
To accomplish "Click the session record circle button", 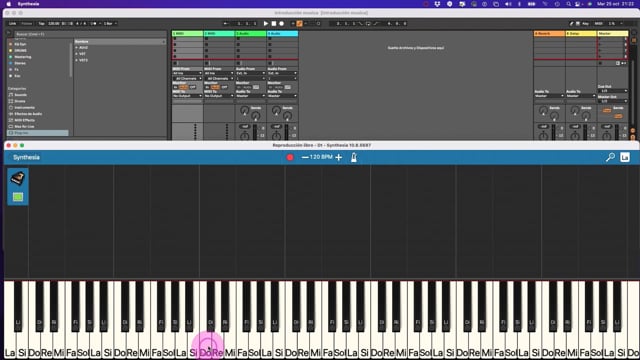I will (318, 24).
